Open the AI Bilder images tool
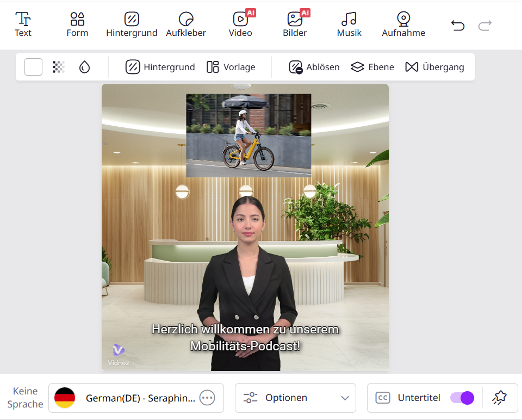 tap(295, 24)
